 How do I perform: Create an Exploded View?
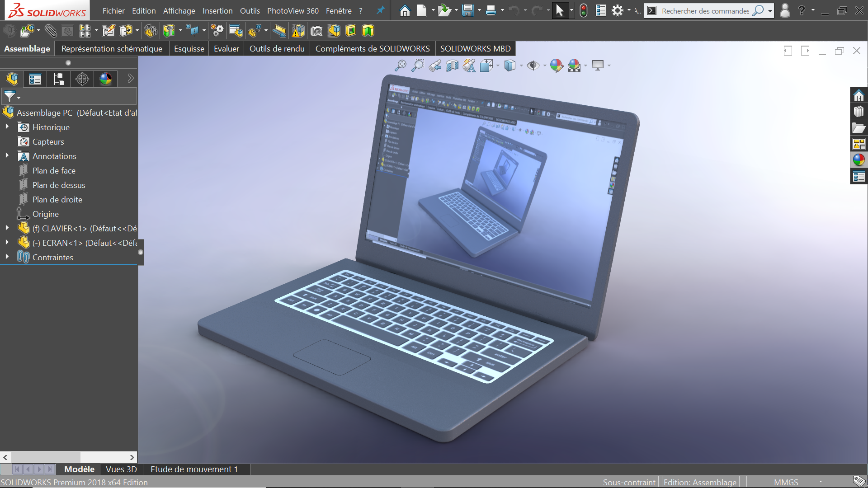tap(255, 31)
